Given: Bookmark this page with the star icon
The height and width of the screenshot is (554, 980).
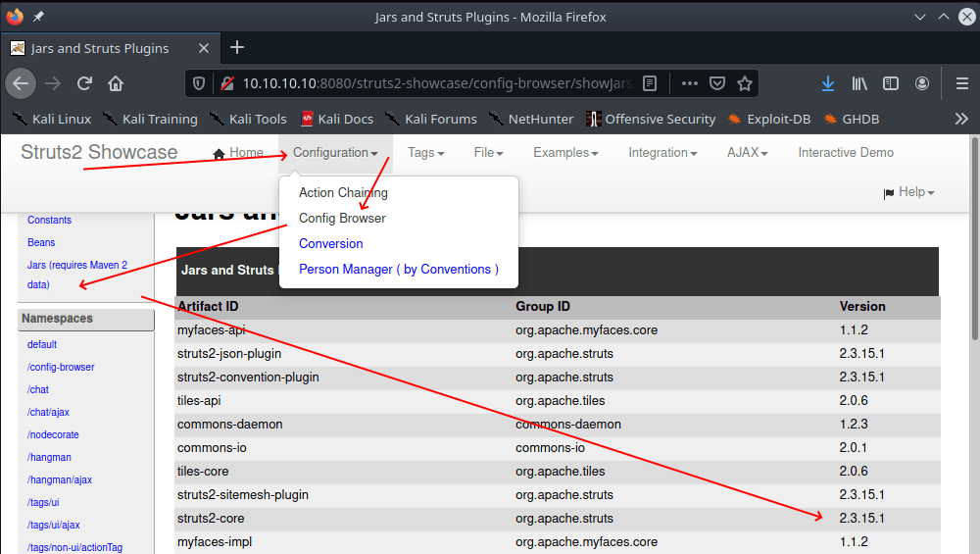Looking at the screenshot, I should coord(745,83).
